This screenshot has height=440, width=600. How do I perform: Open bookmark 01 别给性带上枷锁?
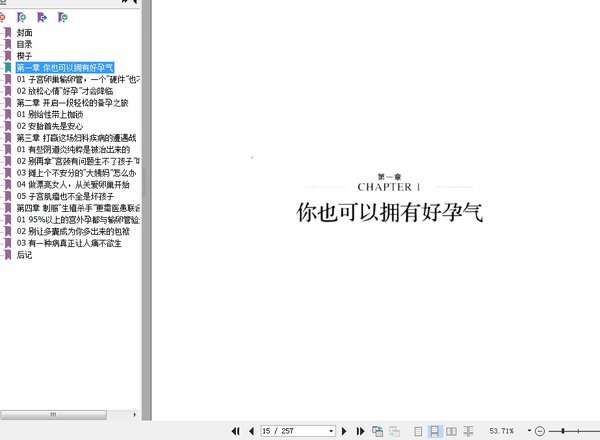pos(50,114)
